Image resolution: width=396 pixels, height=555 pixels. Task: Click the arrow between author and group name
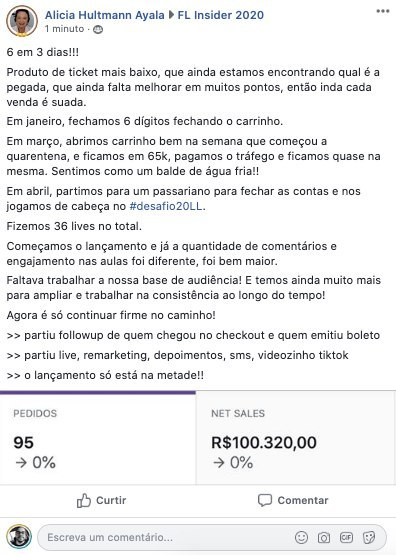coord(171,15)
